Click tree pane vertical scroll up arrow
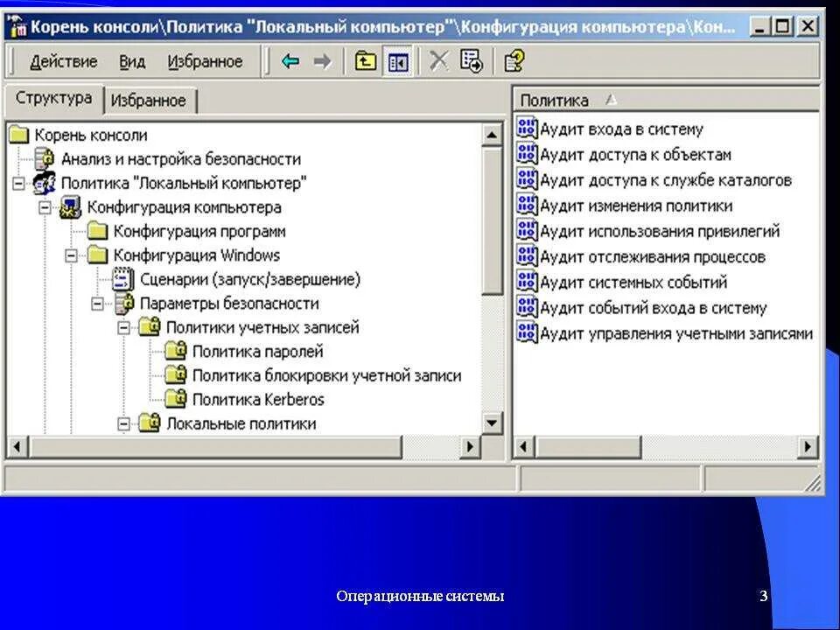Image resolution: width=840 pixels, height=630 pixels. coord(491,135)
